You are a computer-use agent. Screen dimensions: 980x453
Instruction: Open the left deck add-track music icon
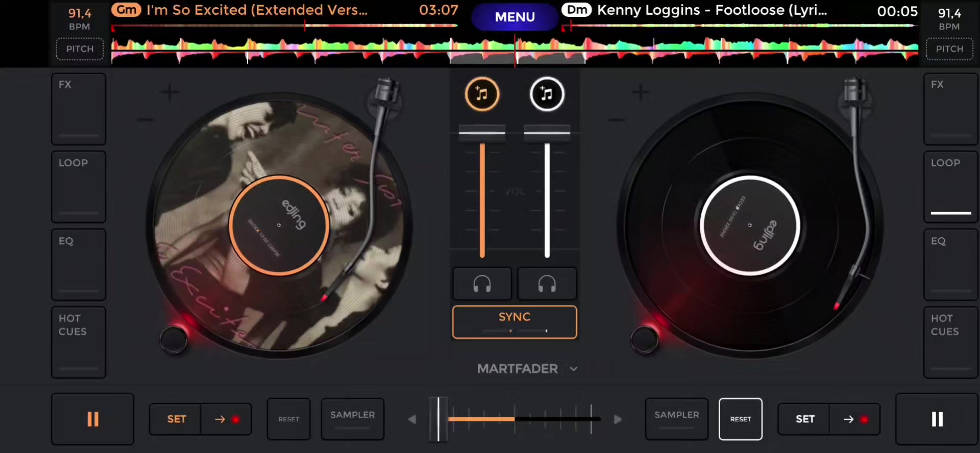(482, 94)
